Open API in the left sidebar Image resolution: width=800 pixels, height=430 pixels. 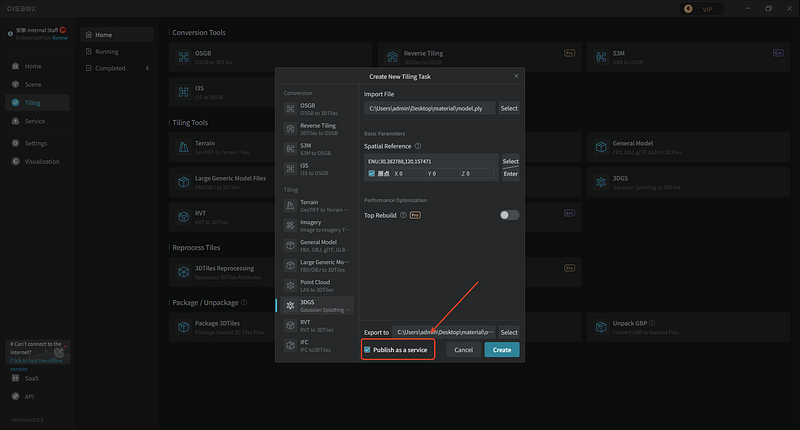click(x=37, y=396)
